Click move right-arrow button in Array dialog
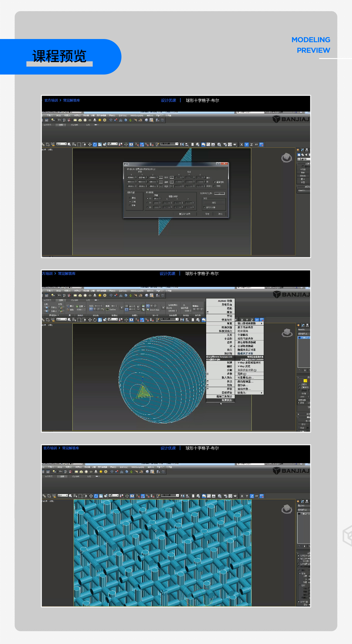The height and width of the screenshot is (644, 352). [x=172, y=178]
